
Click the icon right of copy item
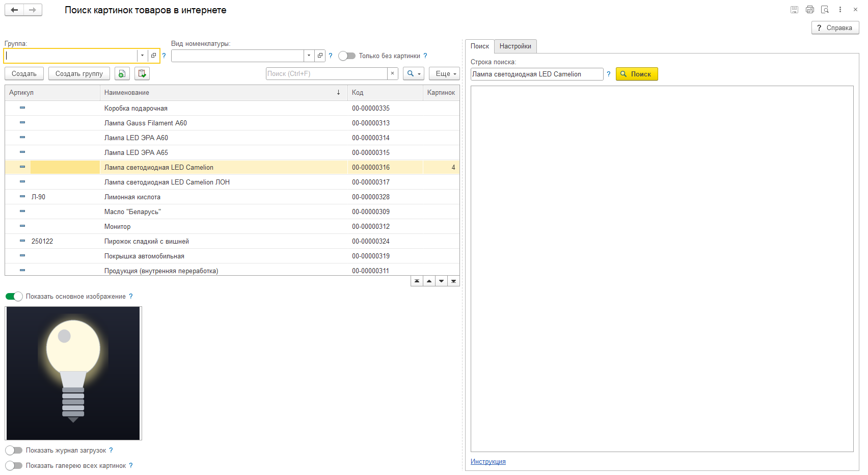click(142, 74)
